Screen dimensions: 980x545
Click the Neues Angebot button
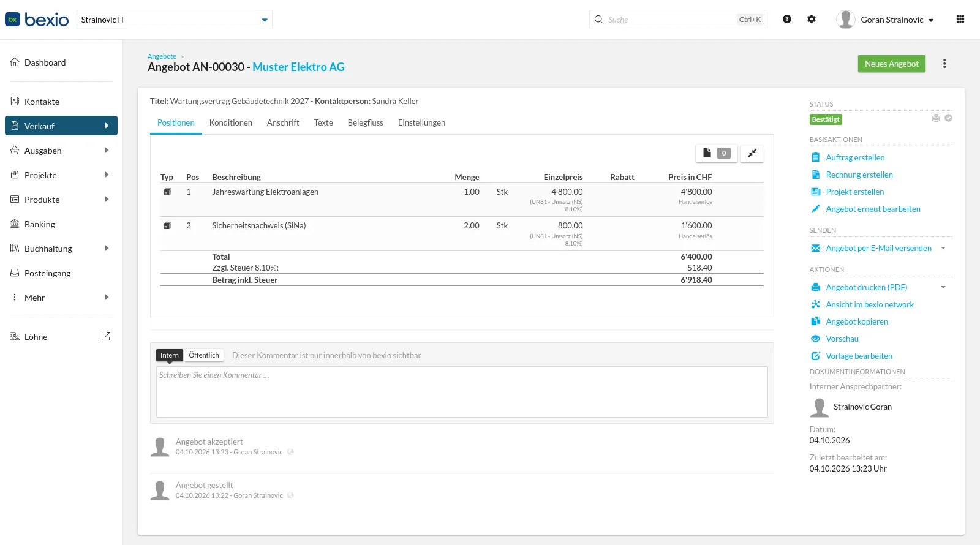pyautogui.click(x=892, y=64)
